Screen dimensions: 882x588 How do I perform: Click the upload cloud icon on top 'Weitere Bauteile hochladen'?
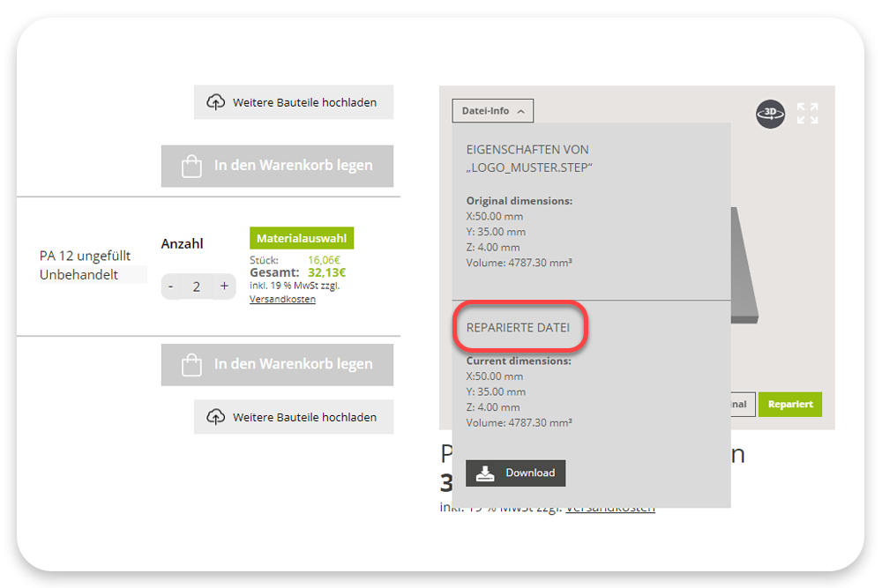(215, 101)
